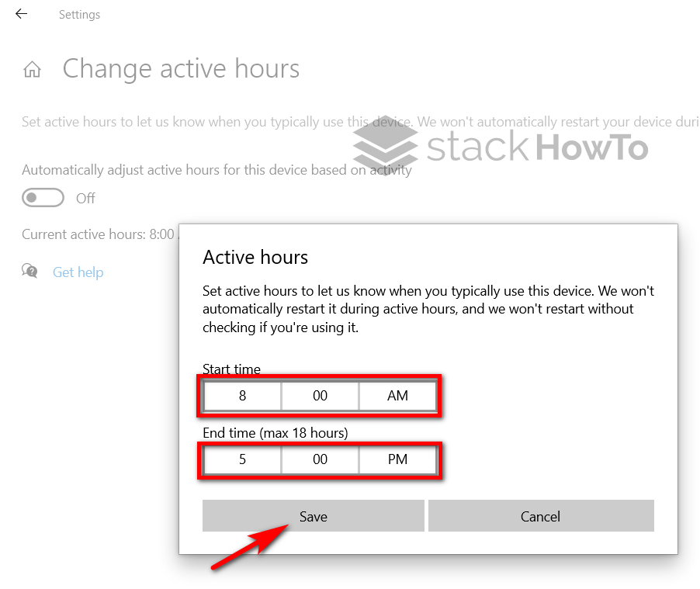700x589 pixels.
Task: Select the End time minutes field showing 00
Action: 320,459
